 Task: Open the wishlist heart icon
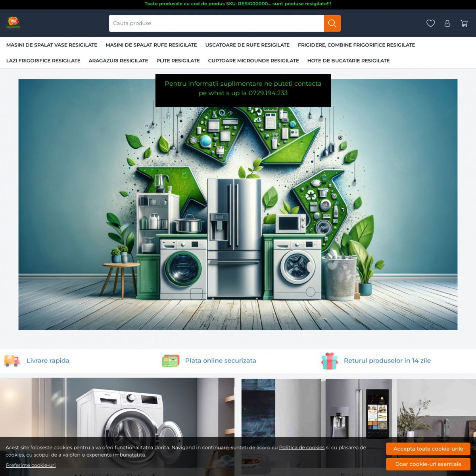pyautogui.click(x=430, y=23)
